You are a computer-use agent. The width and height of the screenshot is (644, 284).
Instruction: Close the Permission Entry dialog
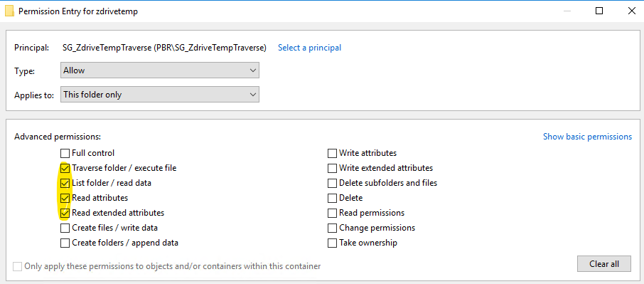click(x=632, y=11)
